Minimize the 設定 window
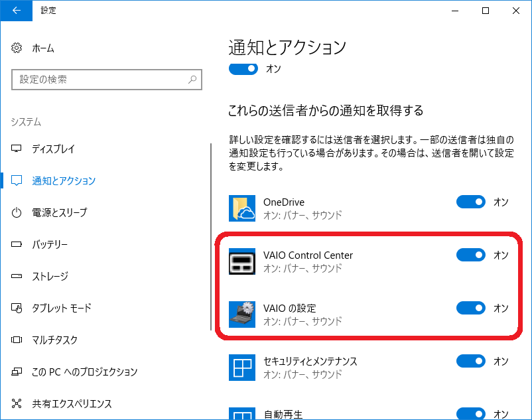 tap(455, 11)
